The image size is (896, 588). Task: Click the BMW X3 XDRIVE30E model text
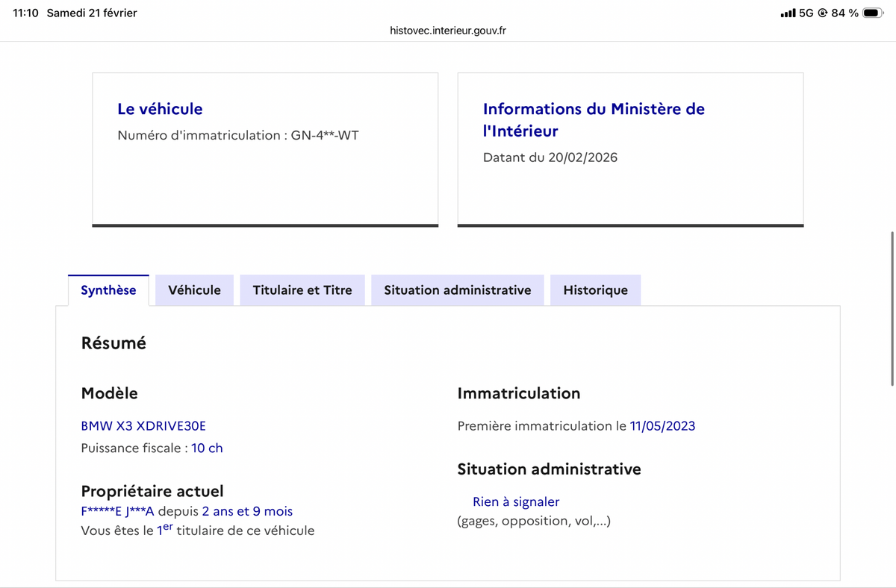(x=143, y=426)
